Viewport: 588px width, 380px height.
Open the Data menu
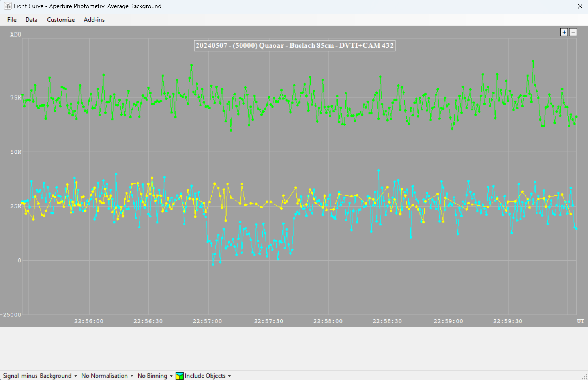pyautogui.click(x=32, y=20)
